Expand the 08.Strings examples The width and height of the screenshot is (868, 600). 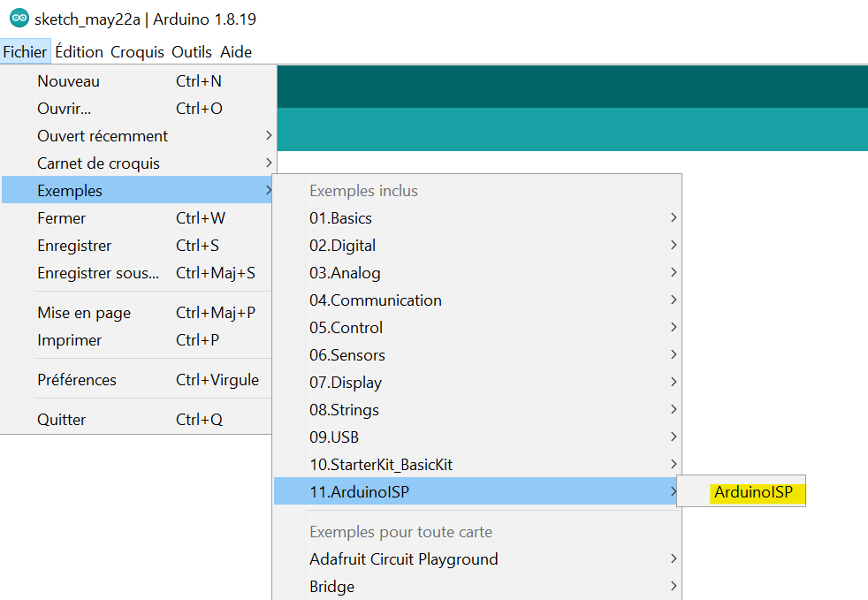pyautogui.click(x=476, y=410)
